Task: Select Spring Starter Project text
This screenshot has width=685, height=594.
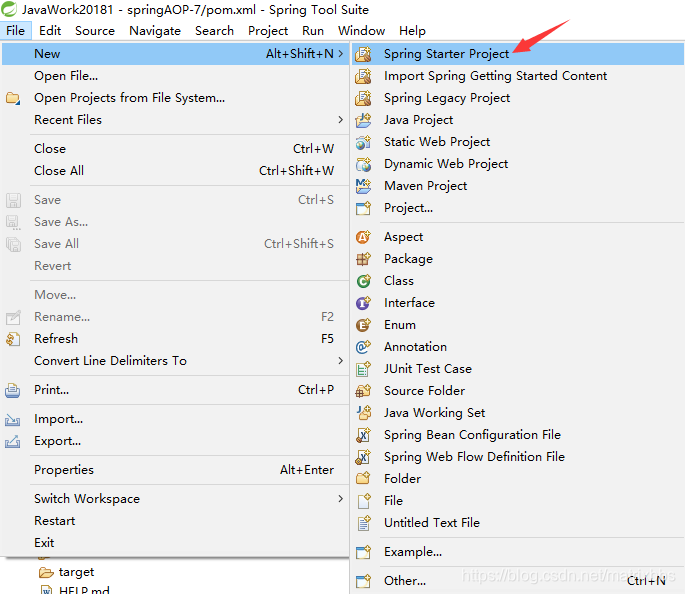Action: (446, 54)
